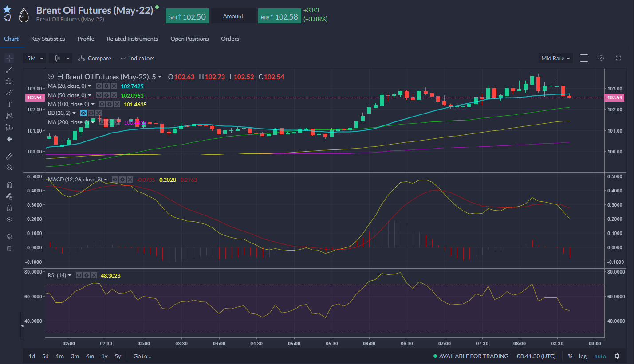634x364 pixels.
Task: Open the Open Positions tab
Action: point(189,39)
